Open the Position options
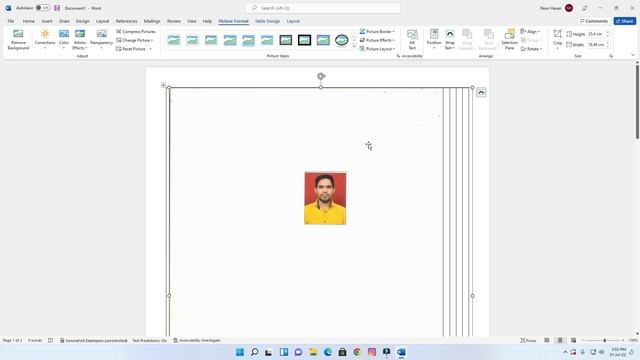The image size is (640, 360). (x=434, y=40)
